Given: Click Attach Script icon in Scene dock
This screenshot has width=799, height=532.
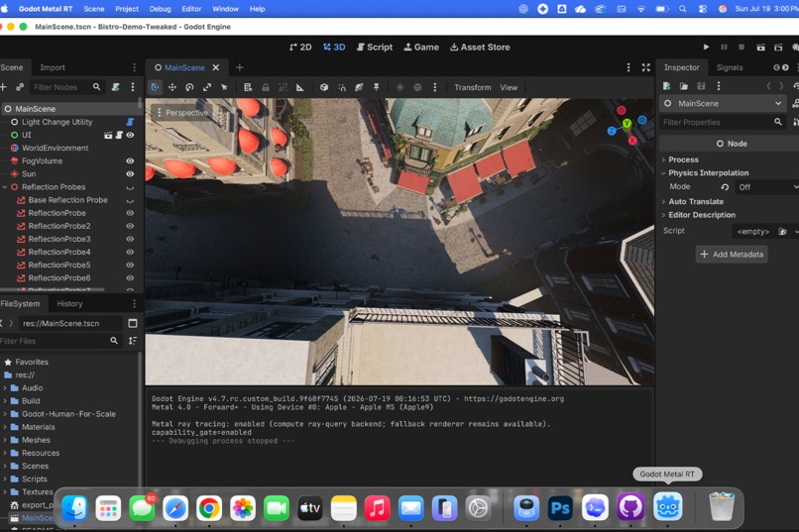Looking at the screenshot, I should [116, 87].
